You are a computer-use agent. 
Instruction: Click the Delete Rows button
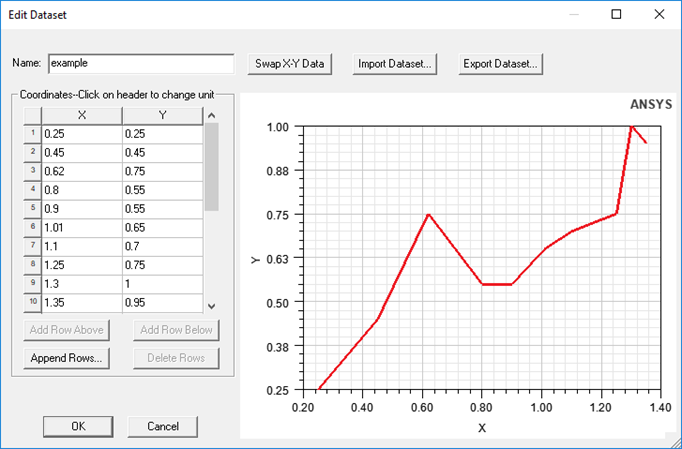tap(176, 359)
